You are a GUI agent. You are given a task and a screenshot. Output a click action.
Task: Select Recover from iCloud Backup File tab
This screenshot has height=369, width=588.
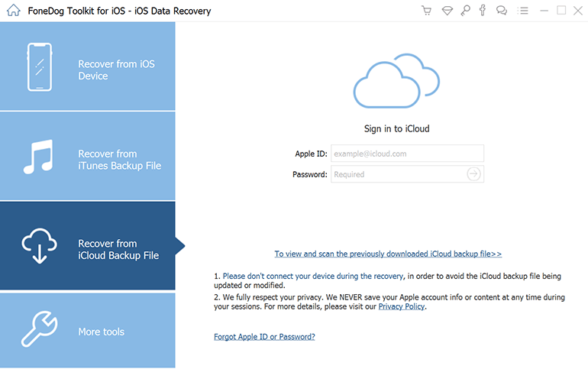[118, 250]
